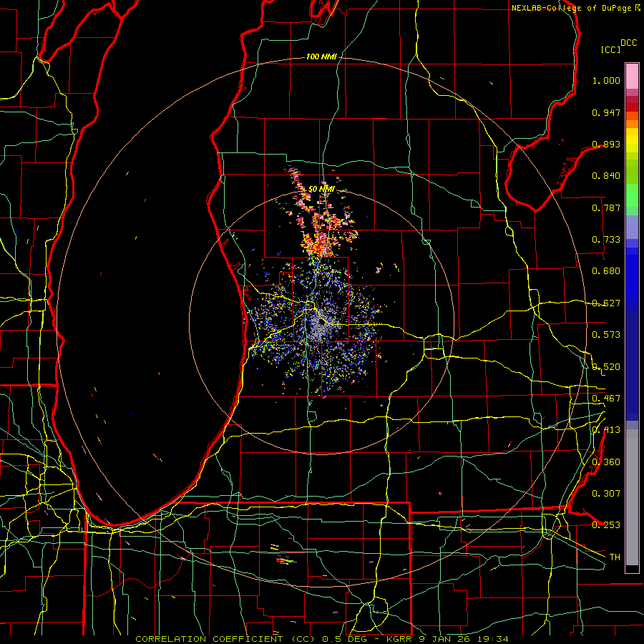The image size is (644, 644).
Task: Click the 0.627 legend value
Action: (606, 303)
